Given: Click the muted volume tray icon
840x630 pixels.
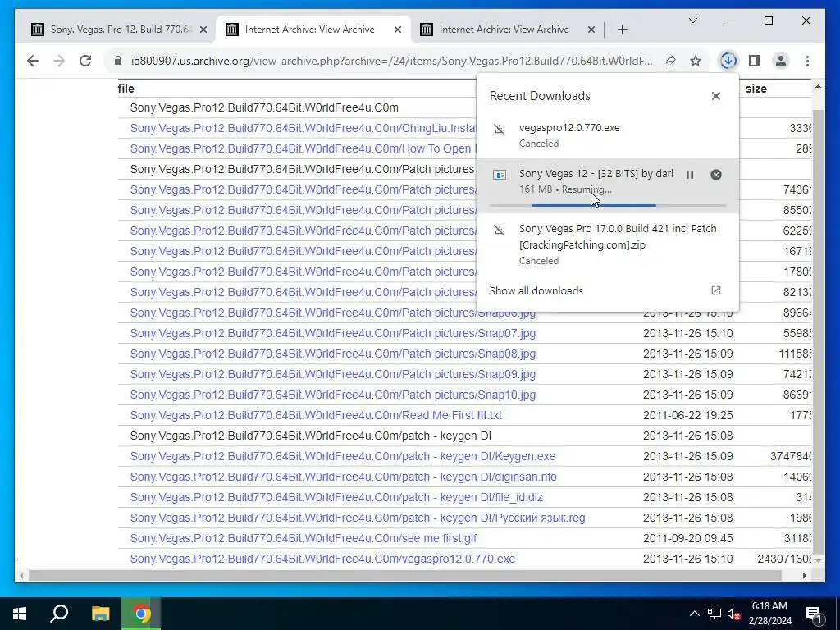Looking at the screenshot, I should click(x=733, y=614).
